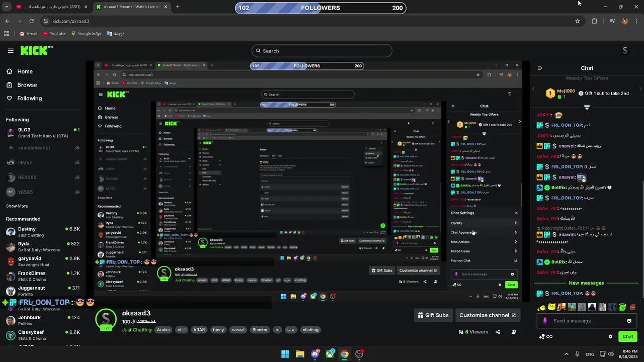The height and width of the screenshot is (362, 644).
Task: Toggle follow heart on saeedalwahbi channel
Action: (x=77, y=148)
